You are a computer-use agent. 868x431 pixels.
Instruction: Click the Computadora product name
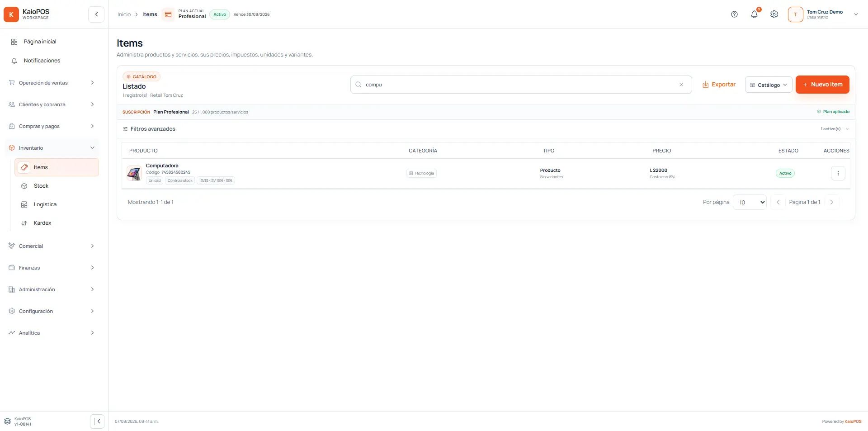[x=162, y=166]
